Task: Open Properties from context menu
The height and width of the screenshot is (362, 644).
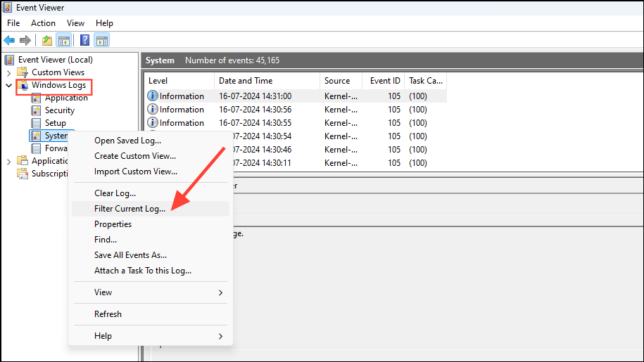Action: (151, 224)
